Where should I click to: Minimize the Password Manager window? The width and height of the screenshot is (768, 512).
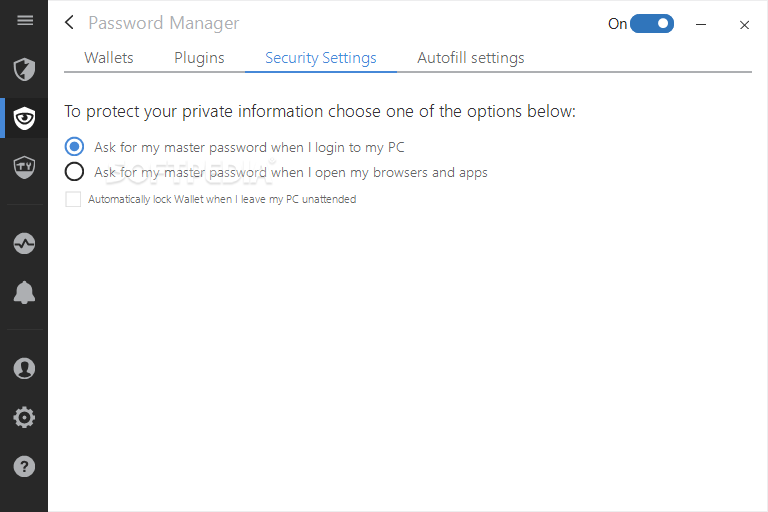pos(701,24)
